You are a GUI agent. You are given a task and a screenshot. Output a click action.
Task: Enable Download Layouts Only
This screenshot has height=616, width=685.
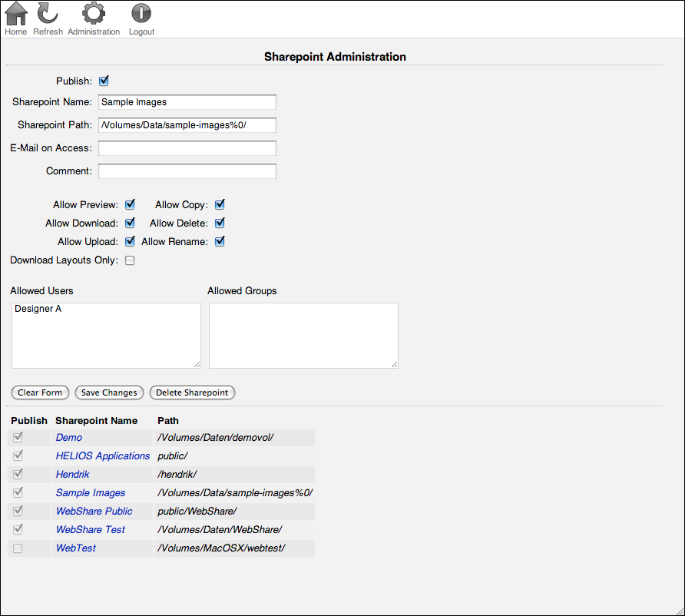tap(130, 260)
